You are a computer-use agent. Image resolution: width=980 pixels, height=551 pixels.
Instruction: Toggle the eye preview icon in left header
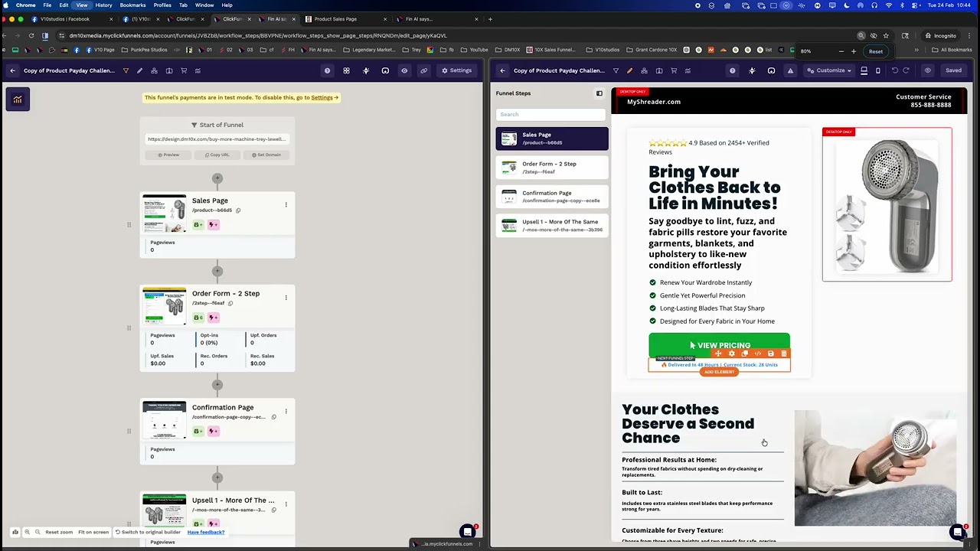[404, 70]
